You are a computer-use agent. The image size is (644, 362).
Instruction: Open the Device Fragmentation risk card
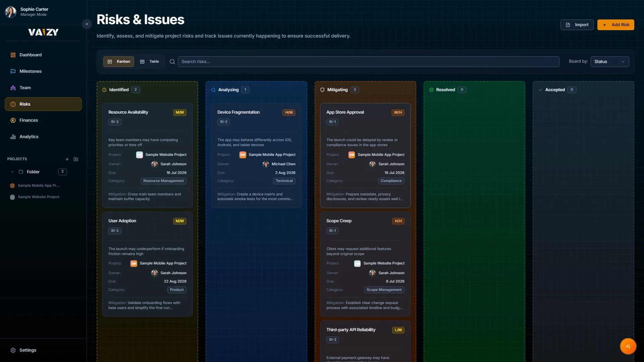coord(256,156)
